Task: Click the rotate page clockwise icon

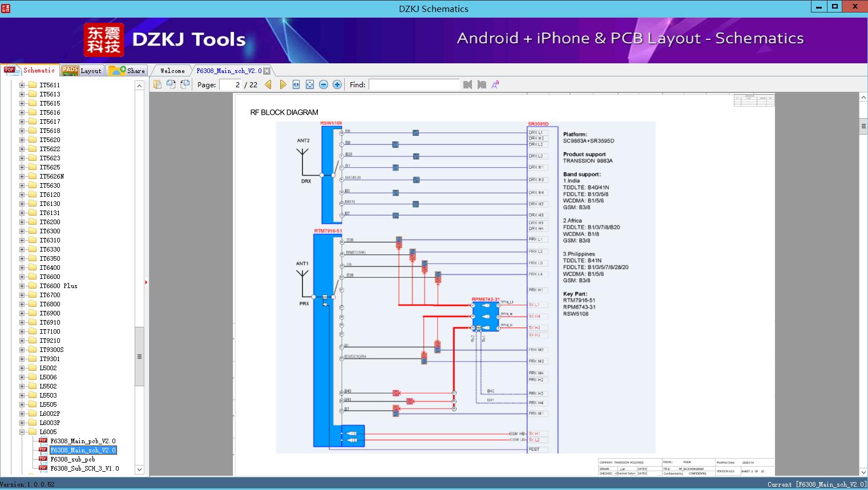Action: (x=184, y=84)
